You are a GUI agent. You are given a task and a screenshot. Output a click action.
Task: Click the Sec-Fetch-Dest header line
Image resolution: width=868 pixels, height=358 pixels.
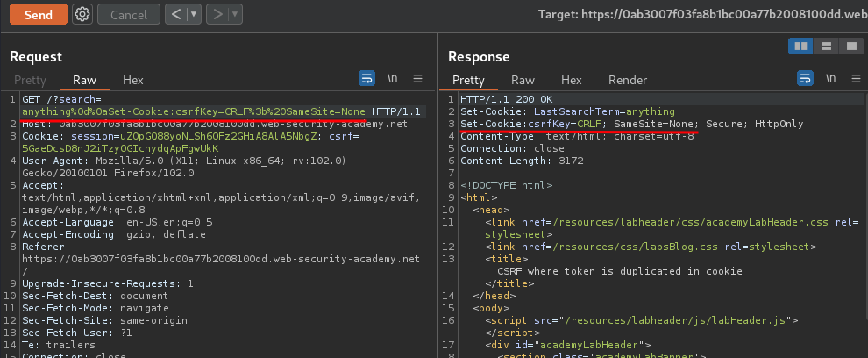click(x=95, y=296)
